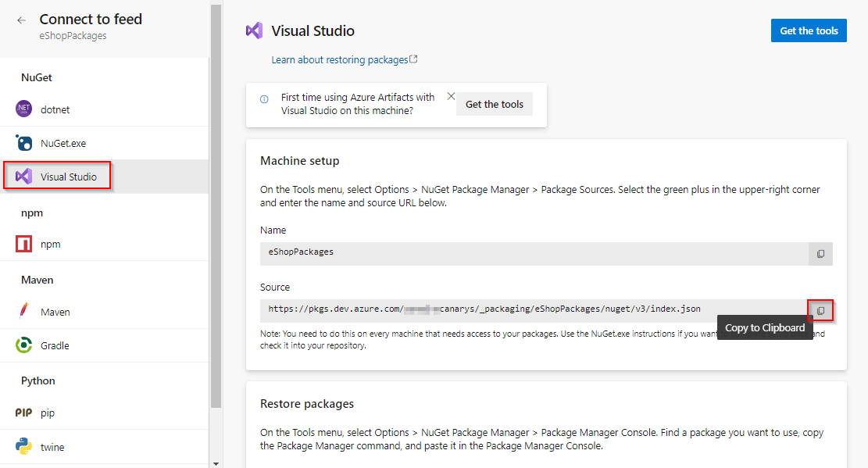Screen dimensions: 868x468
Task: Click the Maven feather icon
Action: (23, 311)
